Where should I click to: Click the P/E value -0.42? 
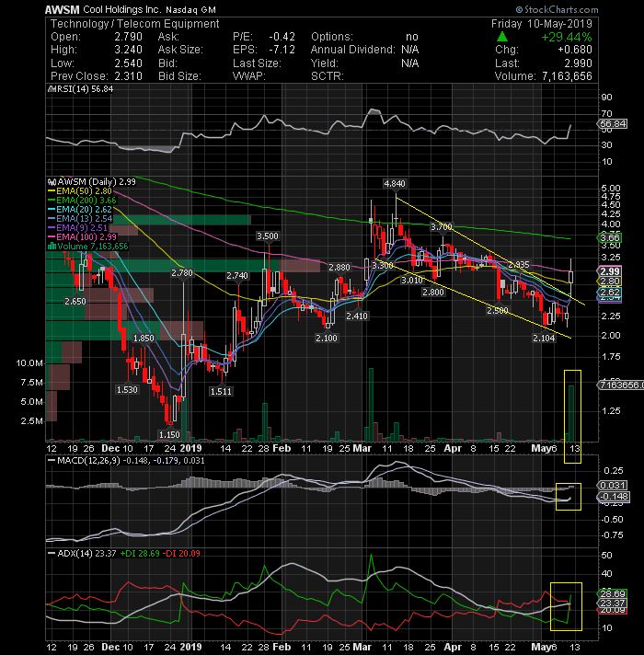pyautogui.click(x=282, y=37)
